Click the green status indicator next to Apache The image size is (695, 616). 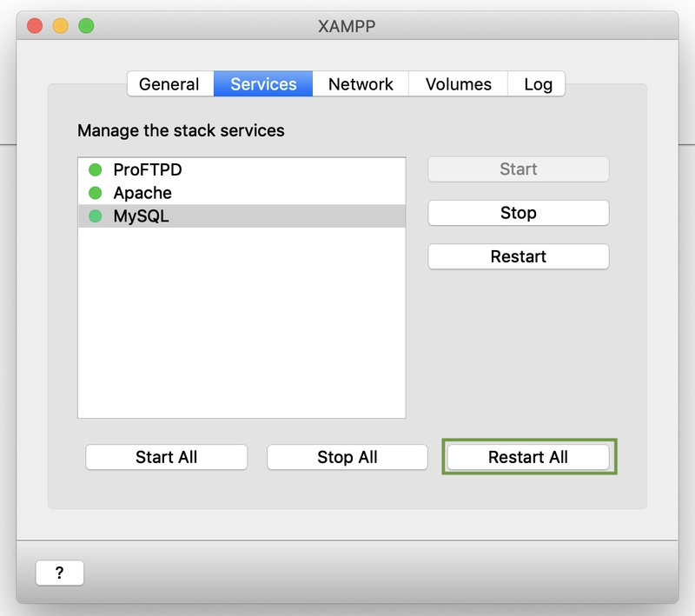[x=96, y=193]
